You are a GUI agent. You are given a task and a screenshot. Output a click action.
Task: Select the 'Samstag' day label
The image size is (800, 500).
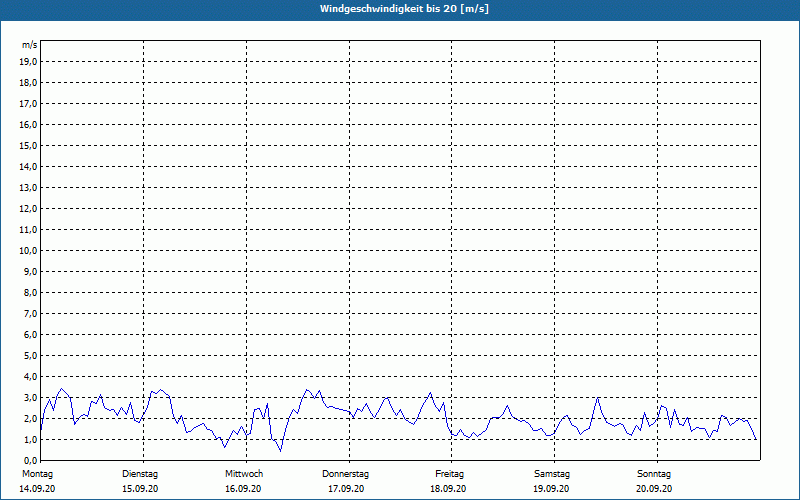point(552,474)
